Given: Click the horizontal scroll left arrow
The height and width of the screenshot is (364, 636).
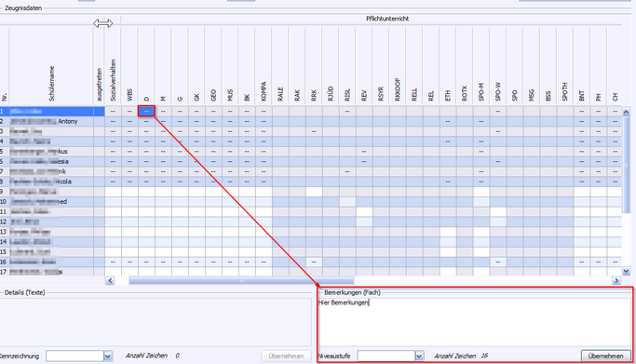Looking at the screenshot, I should (x=110, y=280).
